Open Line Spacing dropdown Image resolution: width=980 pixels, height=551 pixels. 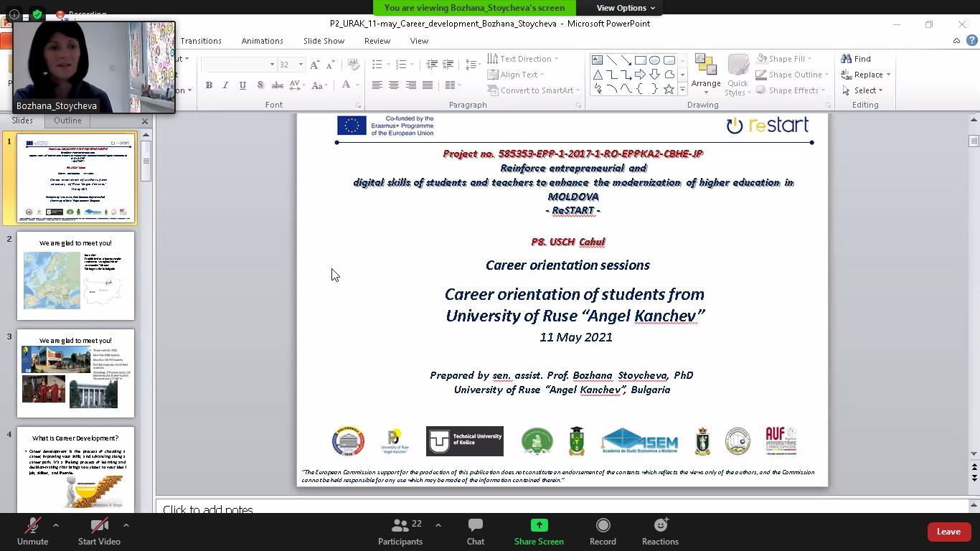472,65
